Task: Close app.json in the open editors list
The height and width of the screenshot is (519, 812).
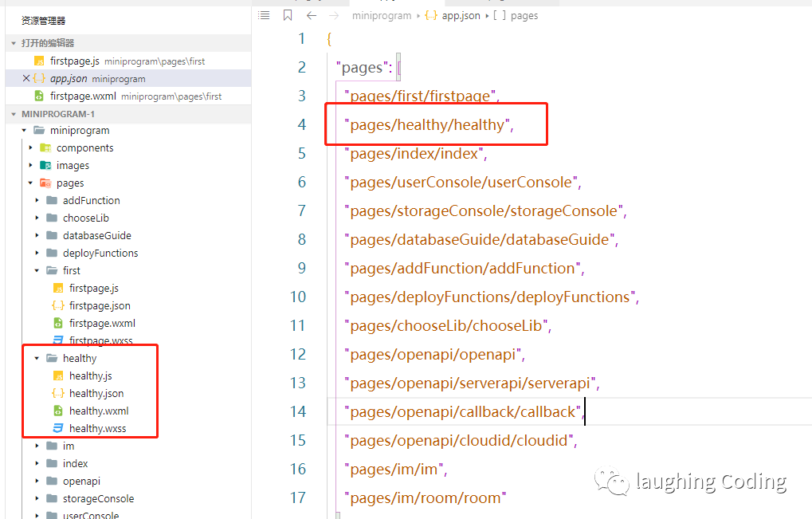Action: pos(26,79)
